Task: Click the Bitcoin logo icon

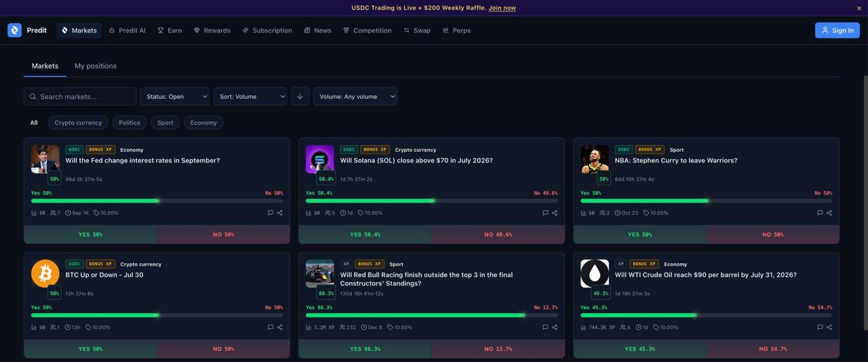Action: click(45, 274)
